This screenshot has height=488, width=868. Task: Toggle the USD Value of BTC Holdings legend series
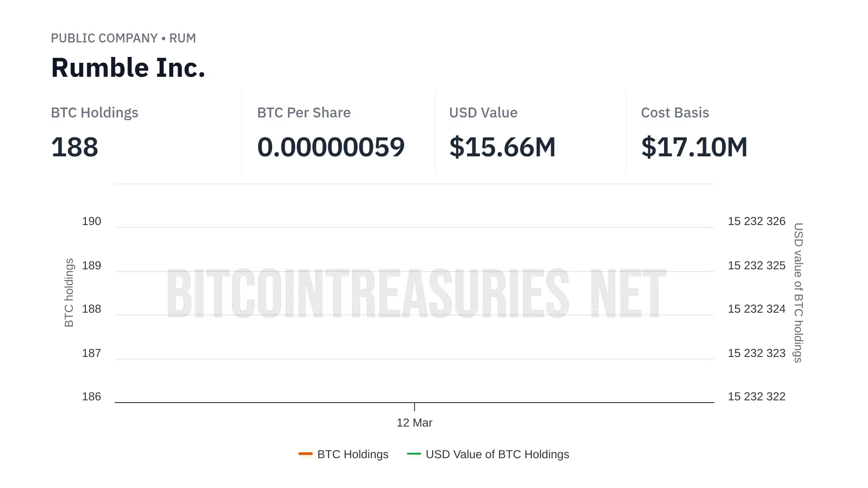(x=497, y=454)
